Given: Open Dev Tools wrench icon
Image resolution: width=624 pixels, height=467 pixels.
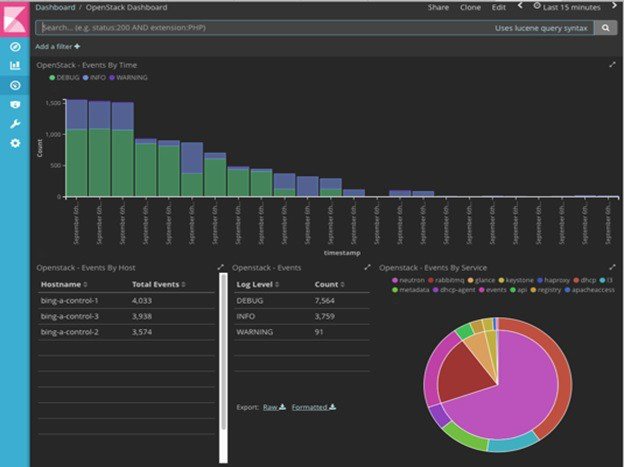Looking at the screenshot, I should (x=15, y=124).
